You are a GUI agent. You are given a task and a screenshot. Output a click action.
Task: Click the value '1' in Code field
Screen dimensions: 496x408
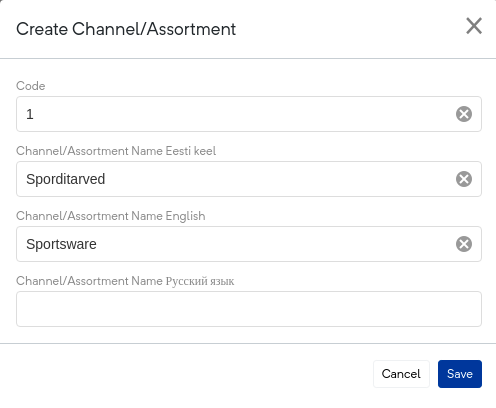[x=30, y=114]
